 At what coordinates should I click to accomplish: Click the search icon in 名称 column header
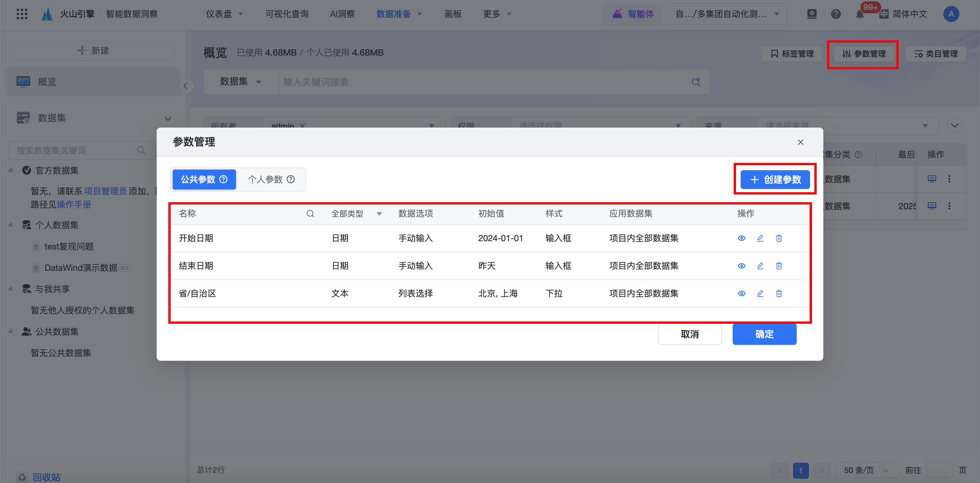pos(310,214)
